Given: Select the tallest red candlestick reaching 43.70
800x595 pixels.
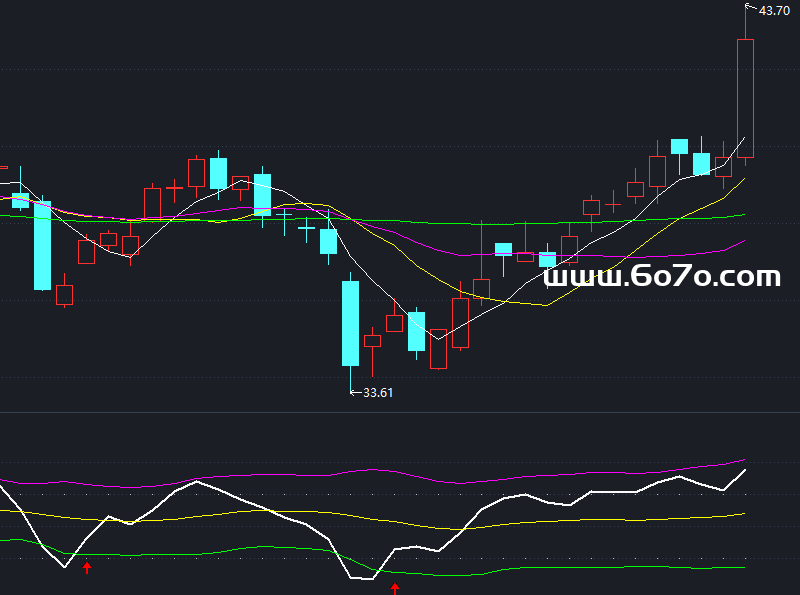Looking at the screenshot, I should tap(745, 85).
